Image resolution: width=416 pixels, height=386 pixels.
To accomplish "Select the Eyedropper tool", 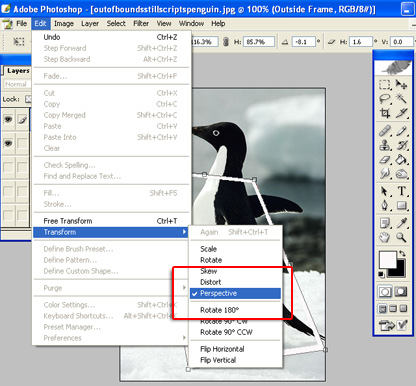I will point(401,223).
